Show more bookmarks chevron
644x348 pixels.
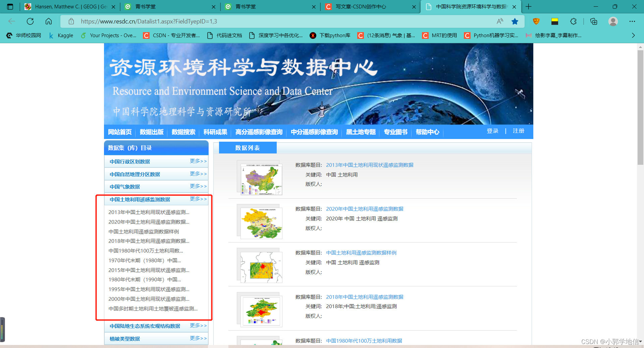click(x=633, y=35)
